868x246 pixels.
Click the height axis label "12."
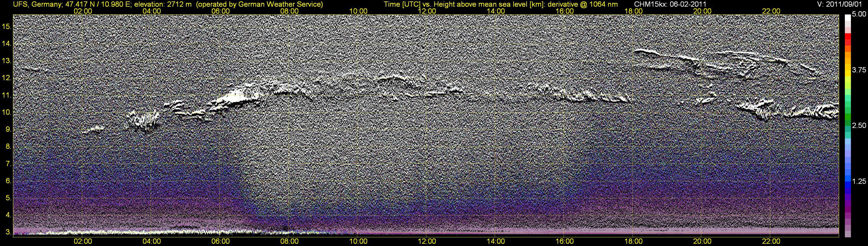point(7,78)
